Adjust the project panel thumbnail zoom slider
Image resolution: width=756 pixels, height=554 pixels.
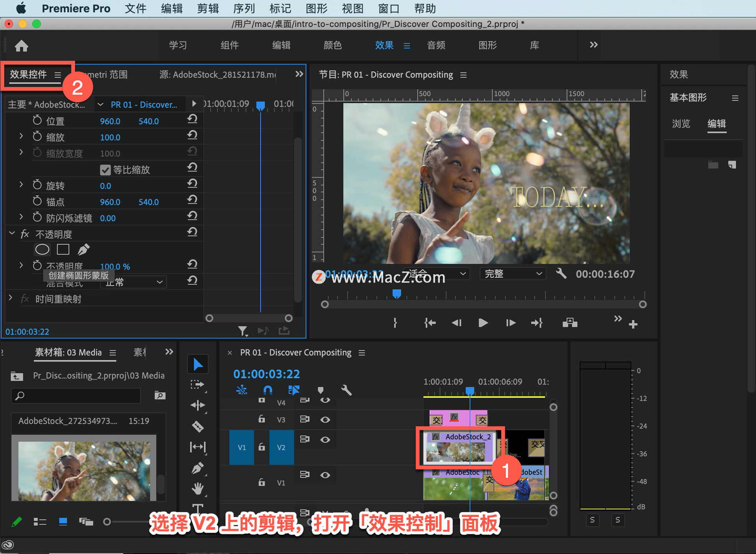[x=107, y=522]
